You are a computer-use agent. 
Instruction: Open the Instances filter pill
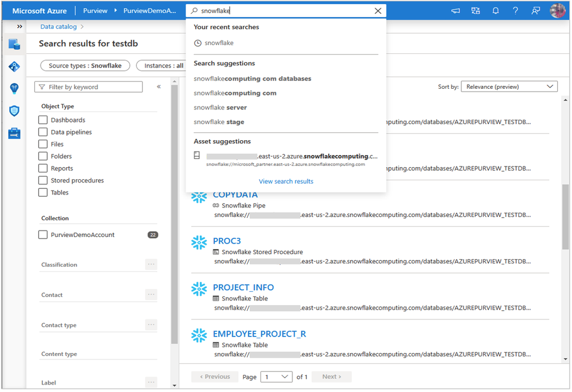click(162, 66)
